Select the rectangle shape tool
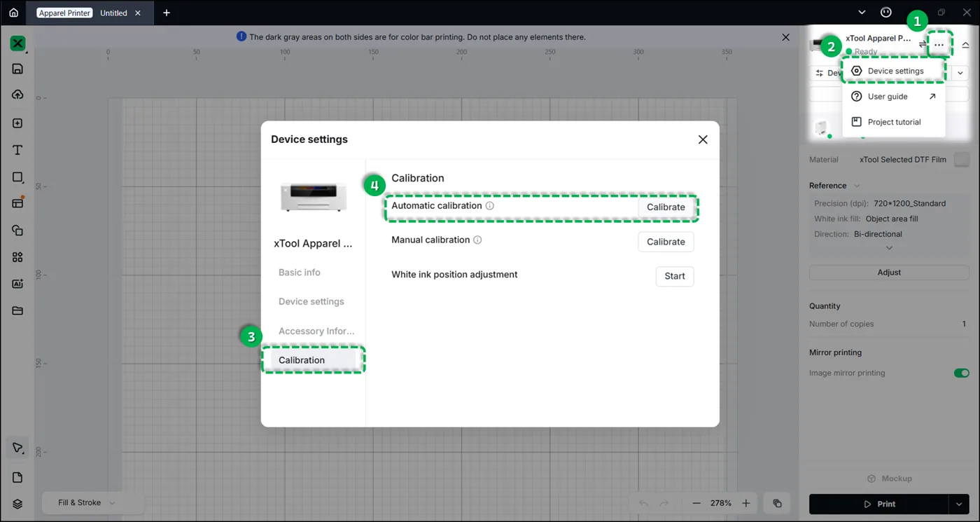Screen dimensions: 980x522 pos(17,177)
